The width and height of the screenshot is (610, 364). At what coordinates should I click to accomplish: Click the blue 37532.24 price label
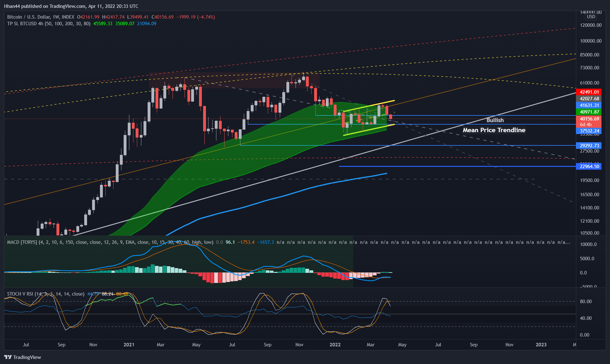click(589, 131)
